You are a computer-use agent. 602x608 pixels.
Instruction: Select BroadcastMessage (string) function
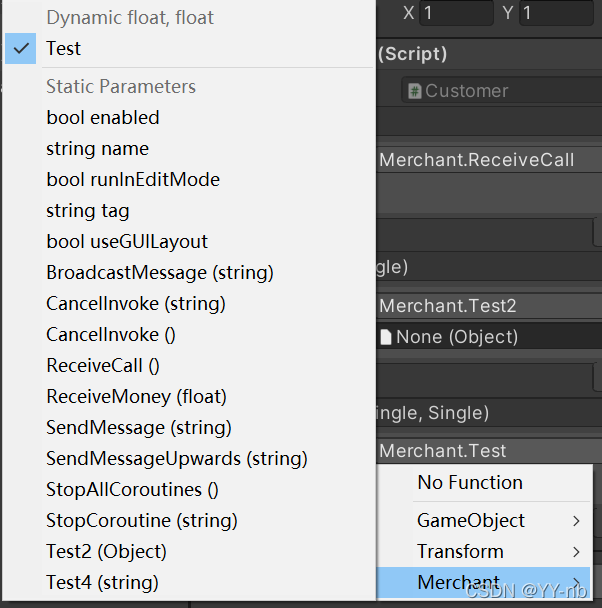pyautogui.click(x=159, y=272)
